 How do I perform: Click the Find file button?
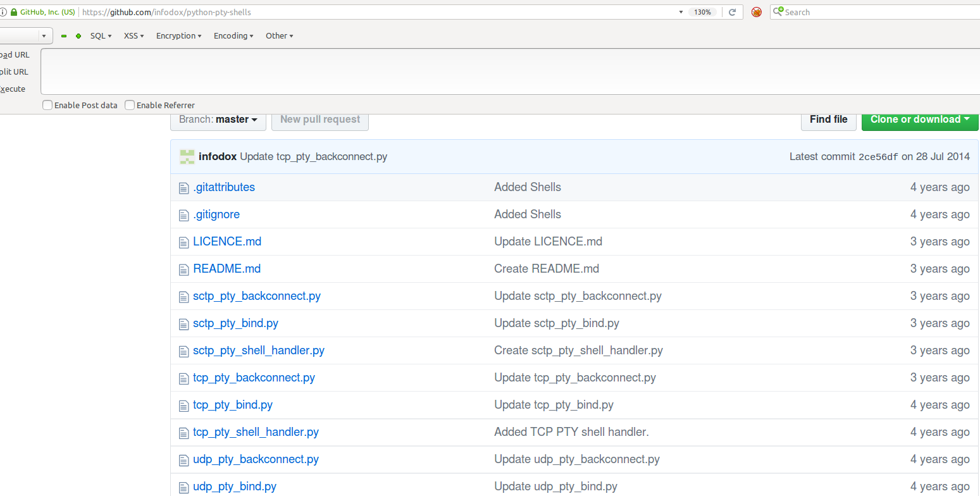coord(828,120)
